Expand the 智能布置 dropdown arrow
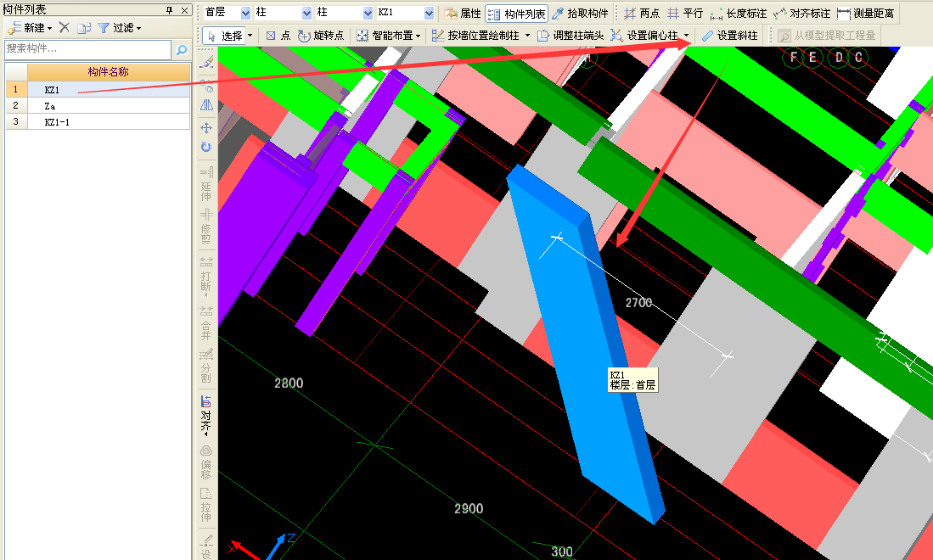933x560 pixels. coord(419,36)
